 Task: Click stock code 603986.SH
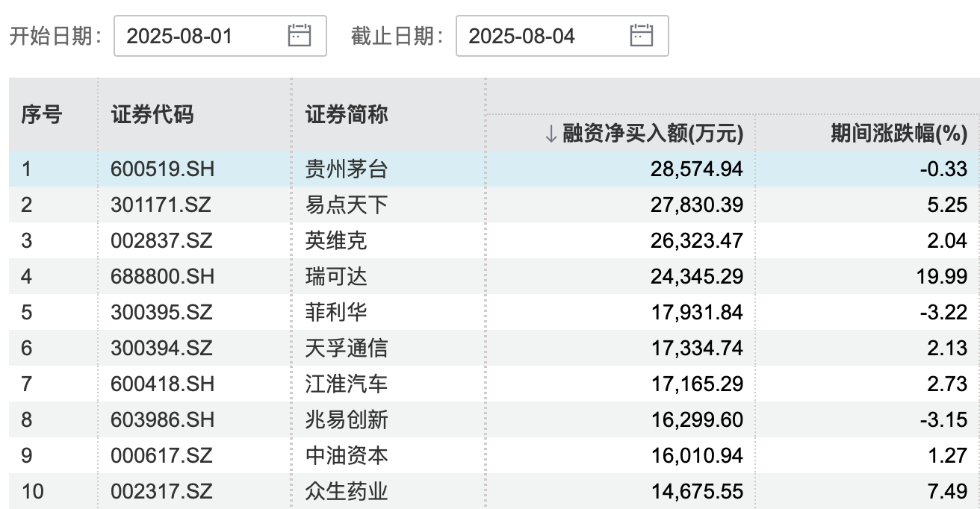pos(162,420)
